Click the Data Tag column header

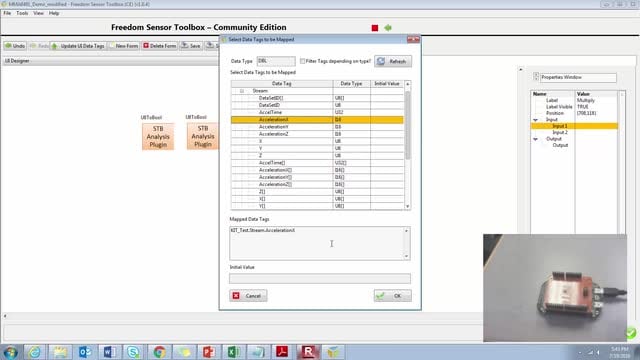[282, 84]
